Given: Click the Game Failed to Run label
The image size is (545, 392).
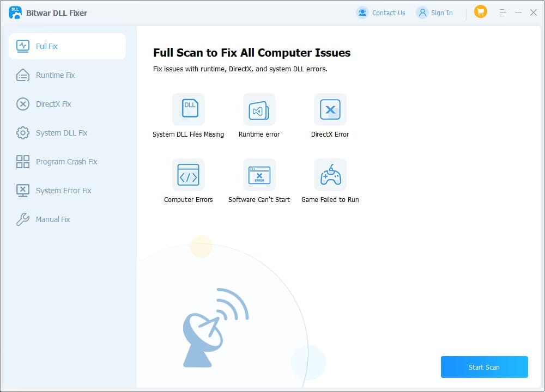Looking at the screenshot, I should point(330,200).
